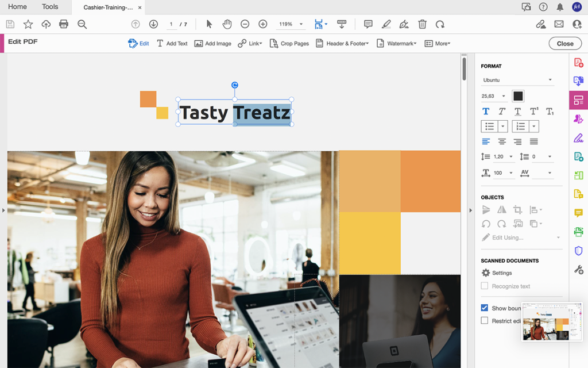This screenshot has height=368, width=588.
Task: Click the Delete Pages trash icon
Action: coord(422,24)
